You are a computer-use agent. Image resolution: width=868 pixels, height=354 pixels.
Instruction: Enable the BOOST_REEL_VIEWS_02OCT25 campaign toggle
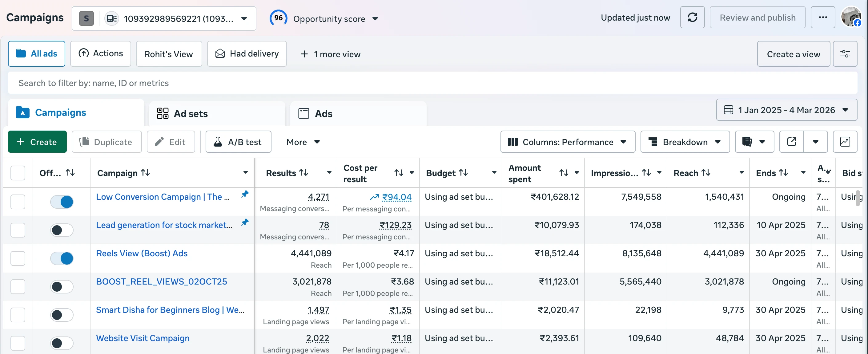pos(62,287)
